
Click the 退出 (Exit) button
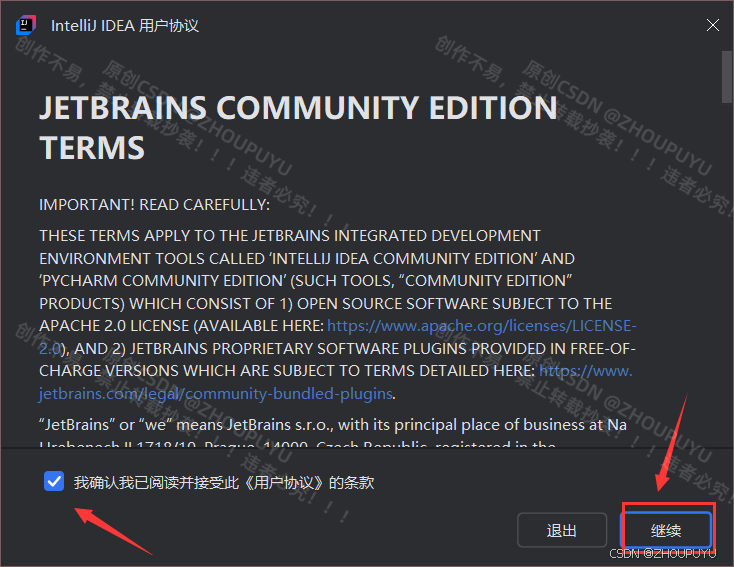(562, 530)
